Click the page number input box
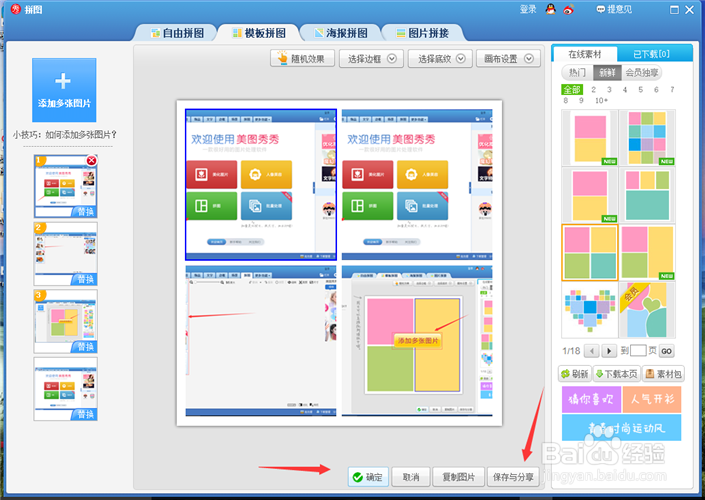The height and width of the screenshot is (500, 705). 638,351
